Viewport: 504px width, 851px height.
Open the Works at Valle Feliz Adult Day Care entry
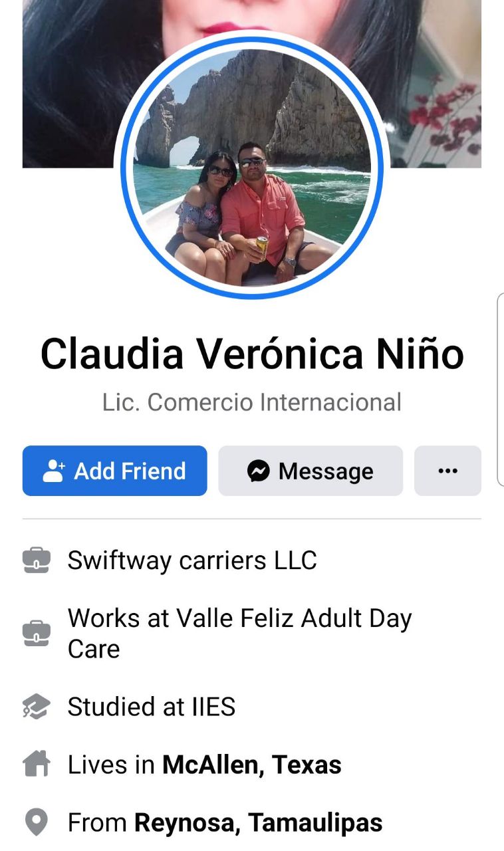click(240, 633)
